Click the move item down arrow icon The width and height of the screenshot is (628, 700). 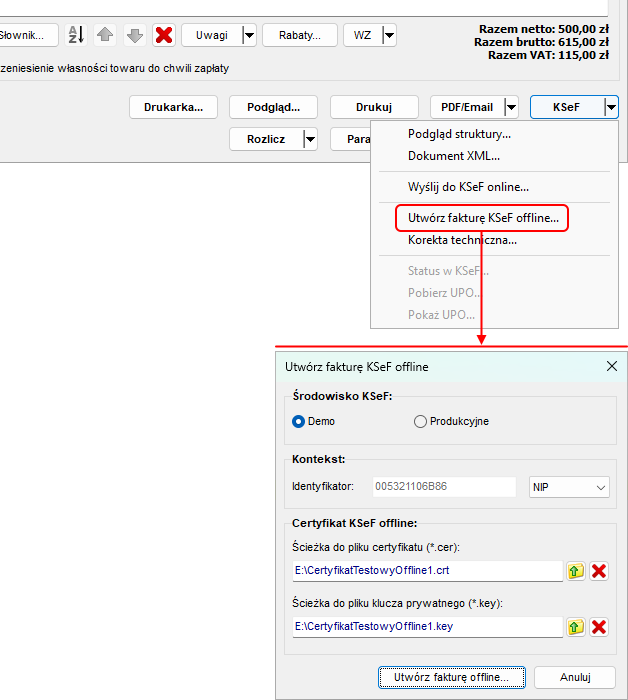click(135, 36)
